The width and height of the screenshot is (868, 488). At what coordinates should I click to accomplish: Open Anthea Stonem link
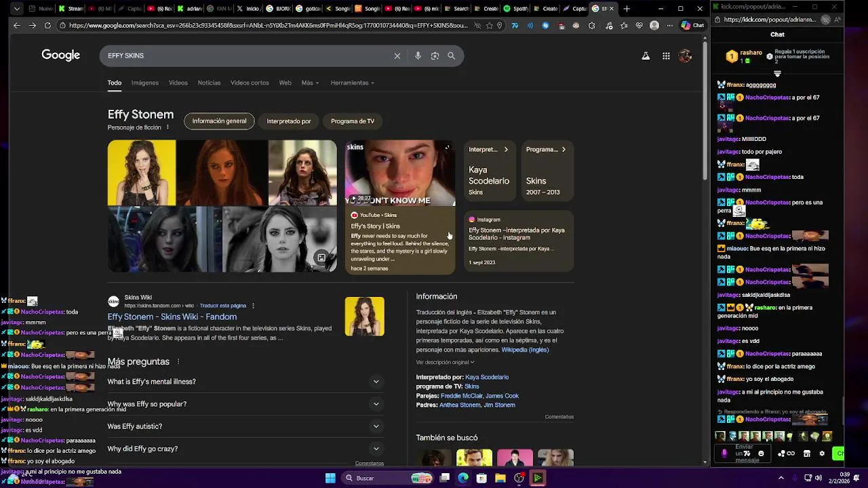(x=460, y=405)
